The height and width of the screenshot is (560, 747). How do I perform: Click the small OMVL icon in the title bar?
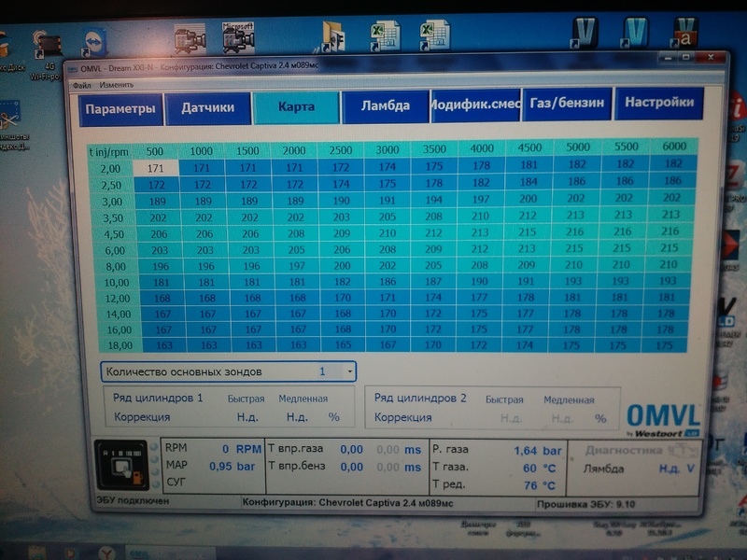[x=72, y=68]
